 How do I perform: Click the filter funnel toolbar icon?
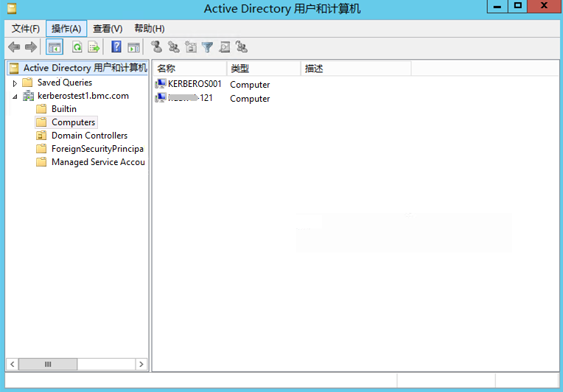[207, 47]
